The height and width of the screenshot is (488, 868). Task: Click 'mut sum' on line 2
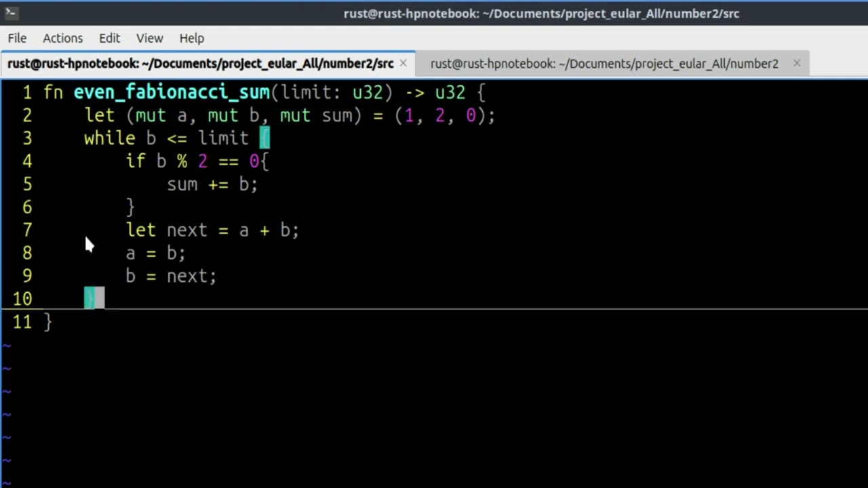(316, 115)
